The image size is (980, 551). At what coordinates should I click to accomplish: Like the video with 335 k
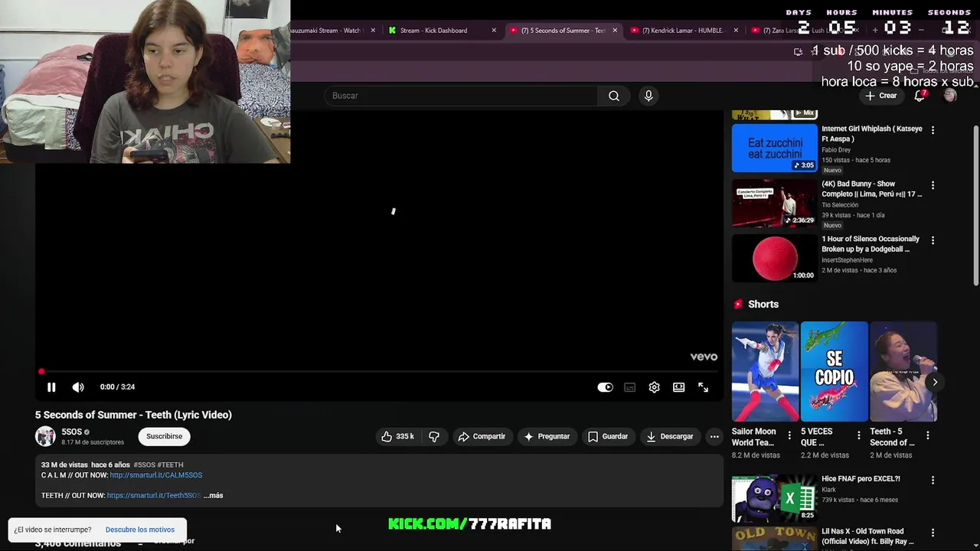click(397, 436)
